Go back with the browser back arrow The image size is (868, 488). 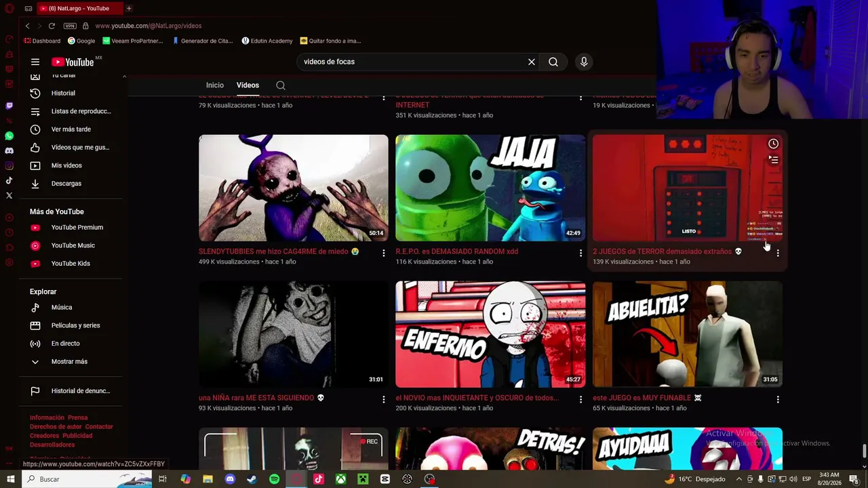tap(27, 26)
